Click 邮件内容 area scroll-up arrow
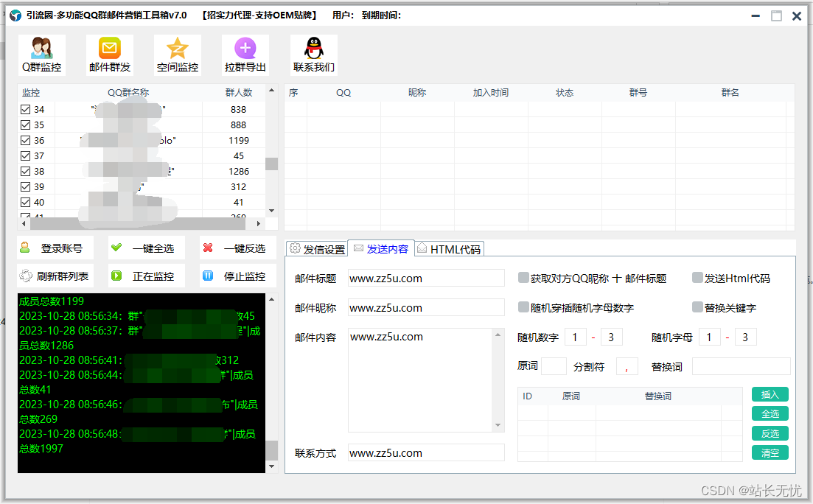 click(498, 335)
